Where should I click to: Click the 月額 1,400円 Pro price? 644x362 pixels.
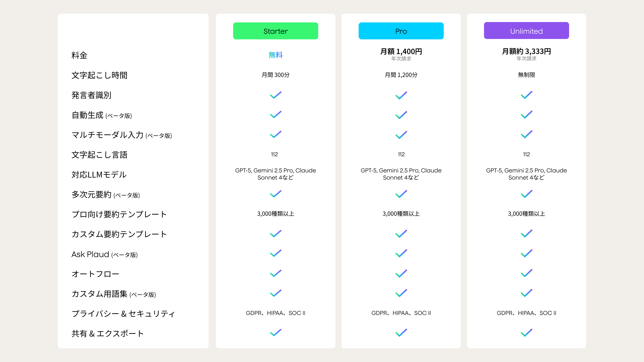point(401,51)
